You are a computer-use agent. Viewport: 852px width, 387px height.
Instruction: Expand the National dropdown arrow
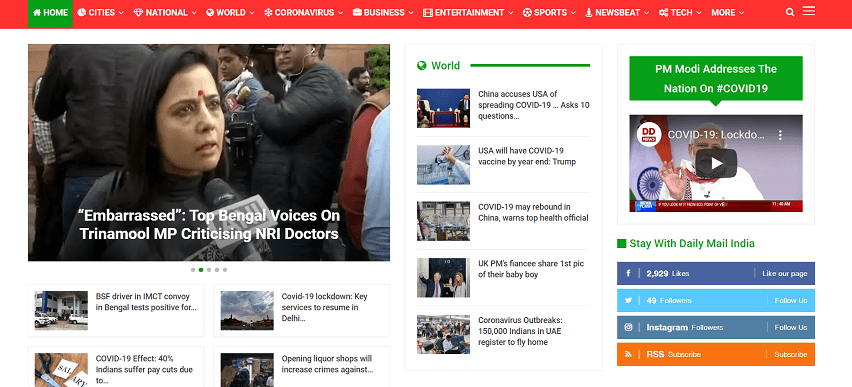pos(194,13)
